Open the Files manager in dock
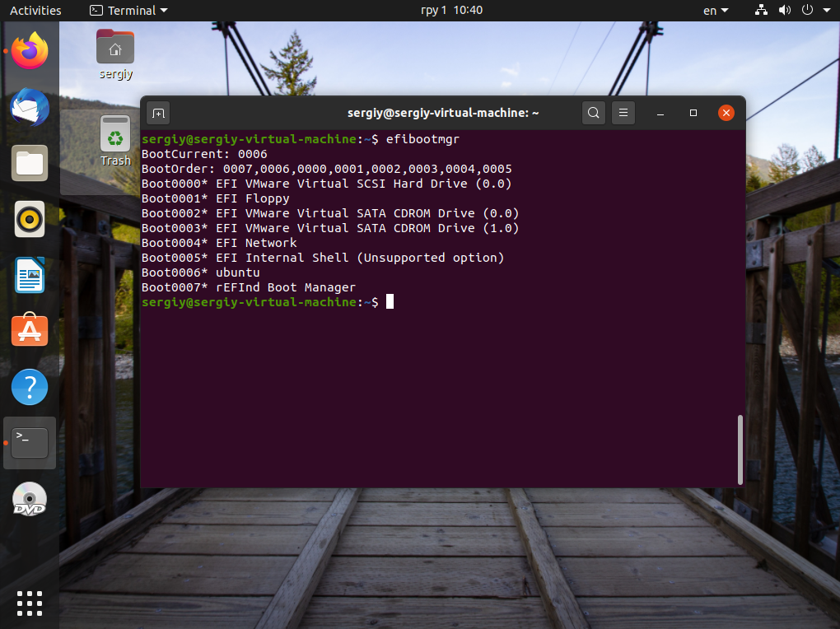 [30, 163]
